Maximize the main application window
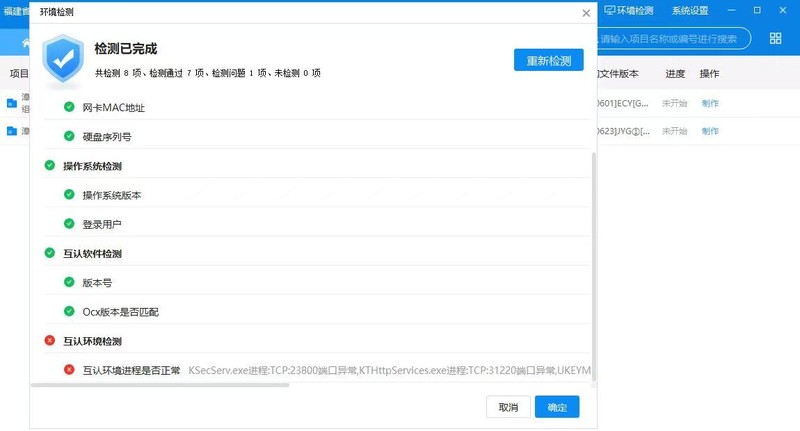This screenshot has height=431, width=800. [x=757, y=10]
